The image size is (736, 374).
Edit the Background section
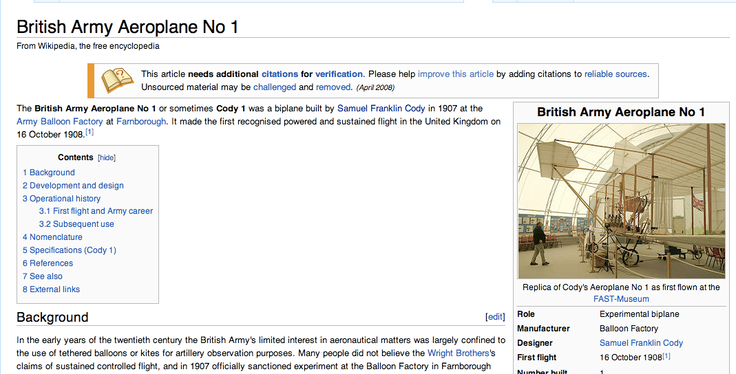point(495,317)
